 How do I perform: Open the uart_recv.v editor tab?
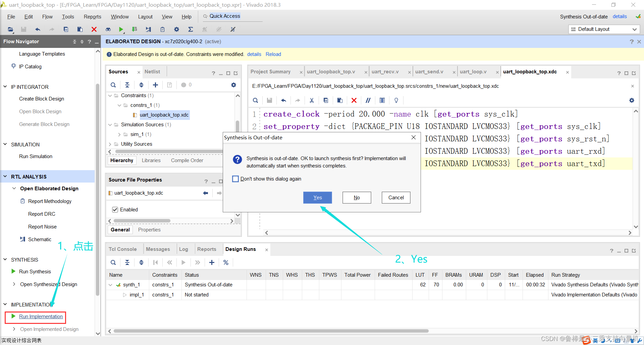(385, 72)
